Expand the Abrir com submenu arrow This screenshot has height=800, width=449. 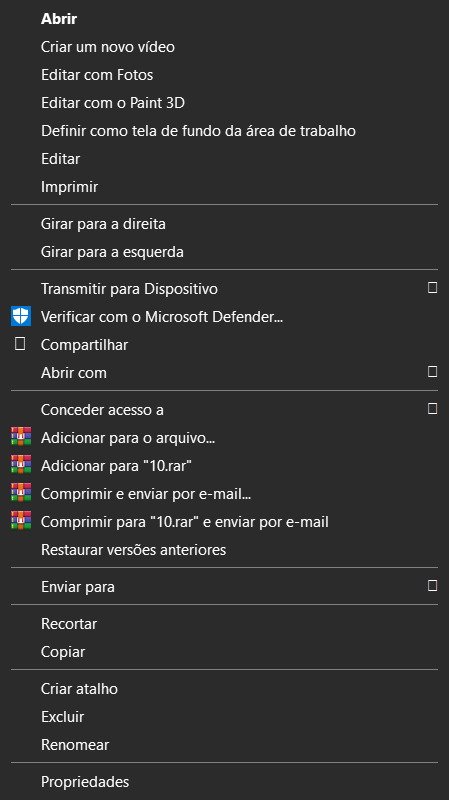tap(432, 372)
